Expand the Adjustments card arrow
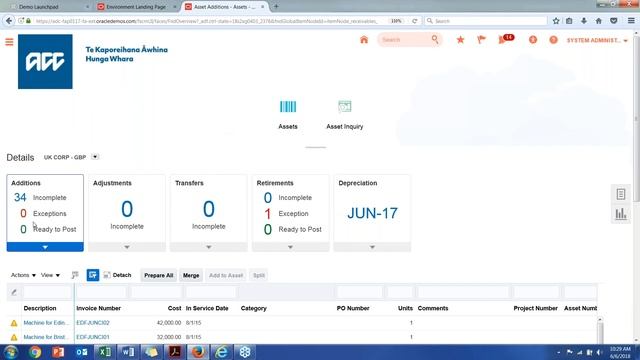 click(127, 247)
